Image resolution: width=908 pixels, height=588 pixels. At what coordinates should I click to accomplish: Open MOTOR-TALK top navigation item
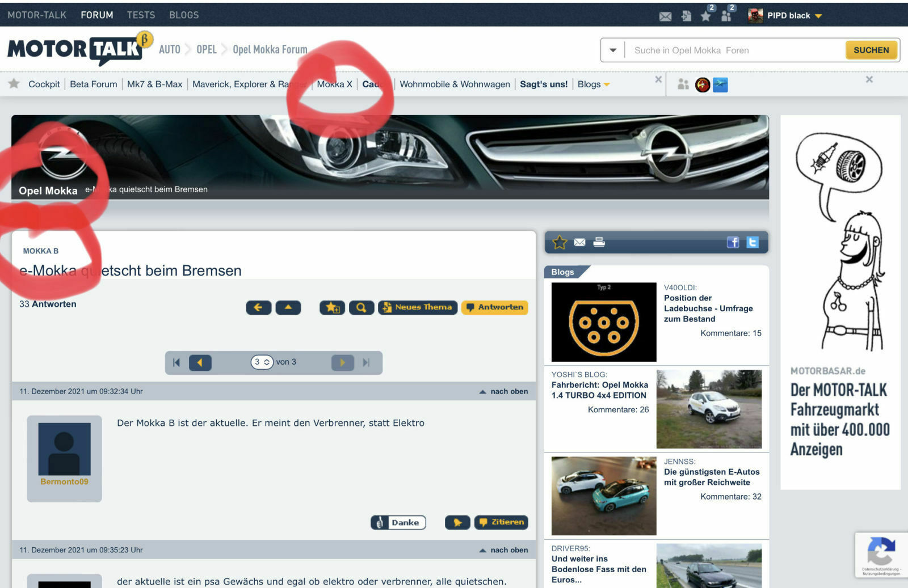click(x=37, y=15)
